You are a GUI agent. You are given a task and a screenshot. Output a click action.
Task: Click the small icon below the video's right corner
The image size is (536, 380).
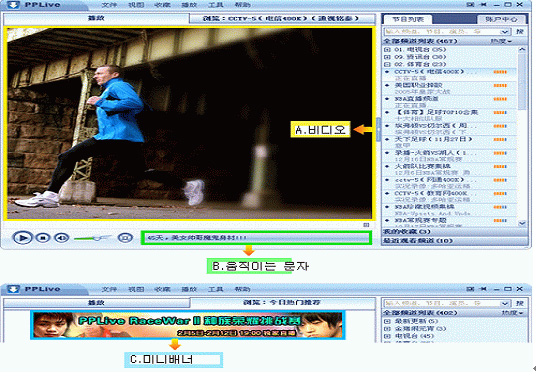366,225
